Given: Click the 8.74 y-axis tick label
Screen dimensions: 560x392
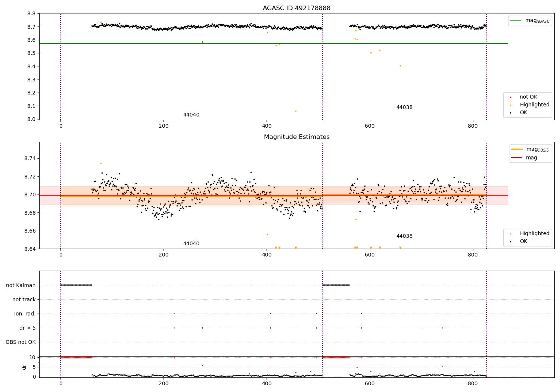Looking at the screenshot, I should 30,159.
